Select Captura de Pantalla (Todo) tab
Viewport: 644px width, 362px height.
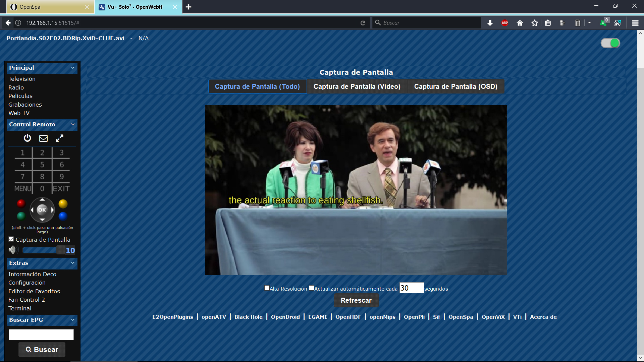tap(257, 86)
